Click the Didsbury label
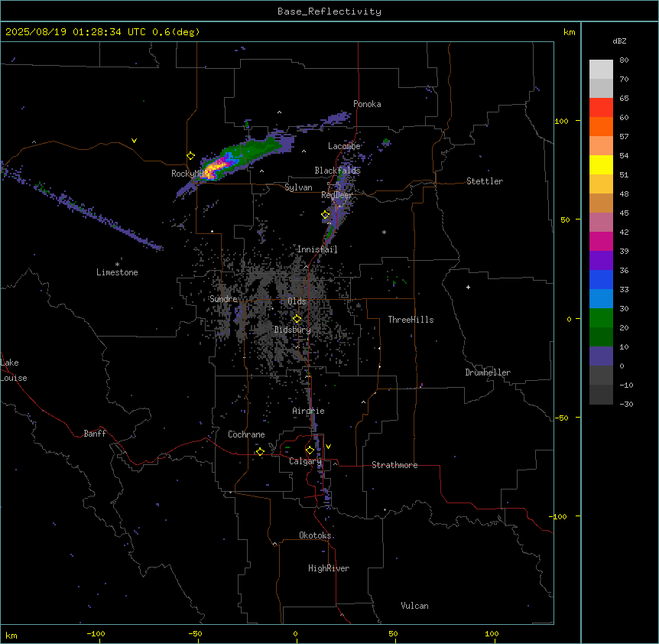 (x=293, y=330)
